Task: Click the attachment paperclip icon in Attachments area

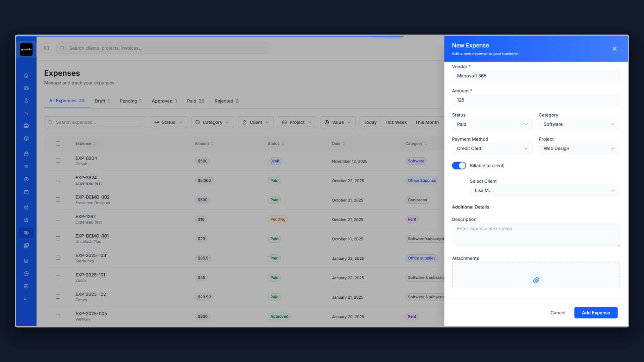Action: 536,280
